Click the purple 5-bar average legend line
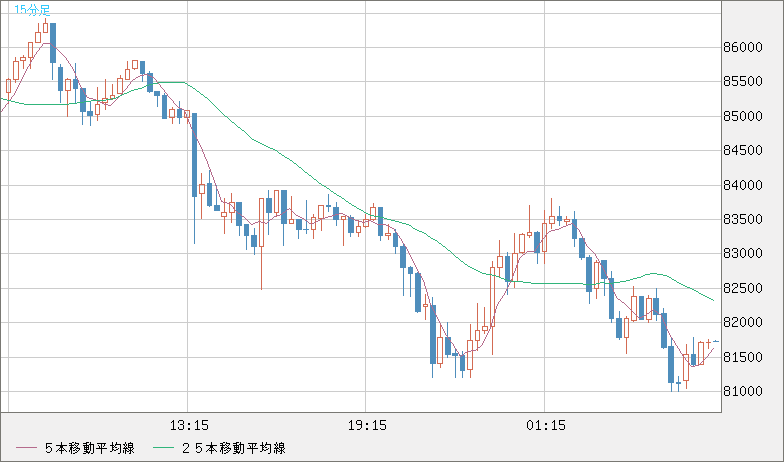This screenshot has height=462, width=784. tap(26, 448)
